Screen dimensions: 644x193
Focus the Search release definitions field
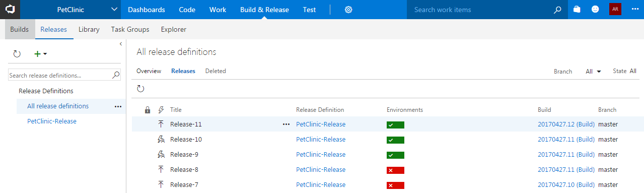[59, 75]
